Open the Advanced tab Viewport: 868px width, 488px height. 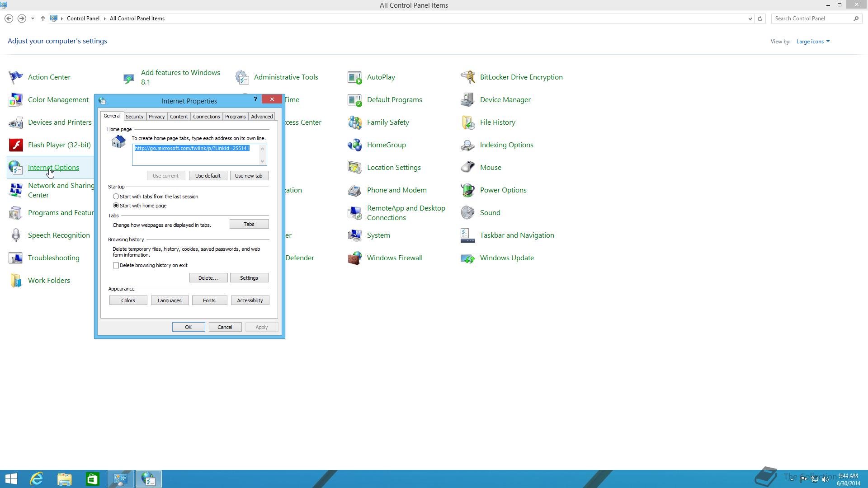point(262,117)
